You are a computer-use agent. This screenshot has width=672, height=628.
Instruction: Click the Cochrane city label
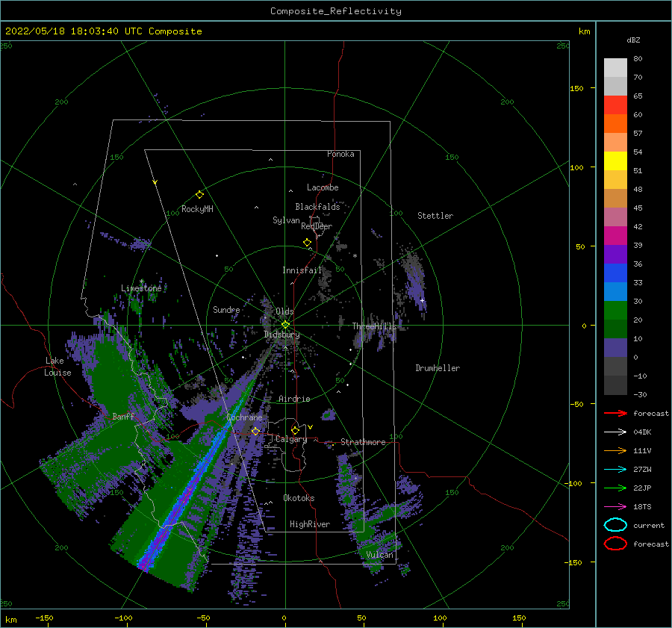[x=244, y=417]
